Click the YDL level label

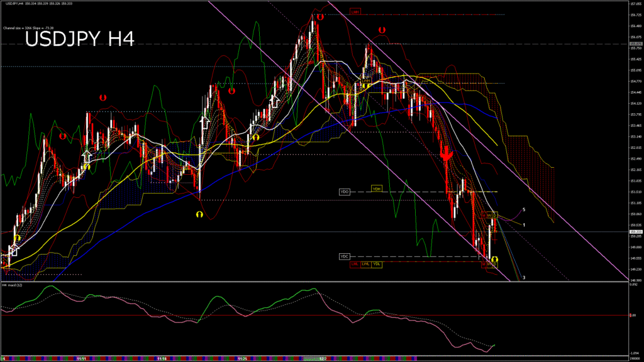376,264
